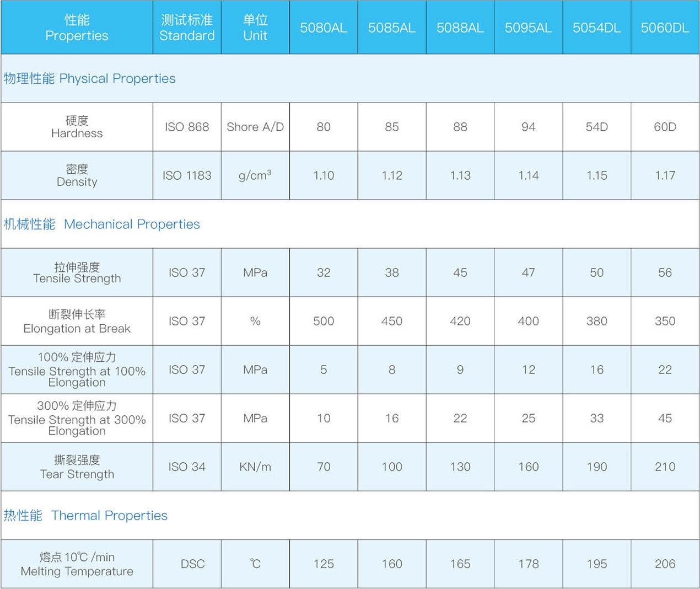Select the 5085AL column header
The width and height of the screenshot is (700, 589).
coord(392,28)
